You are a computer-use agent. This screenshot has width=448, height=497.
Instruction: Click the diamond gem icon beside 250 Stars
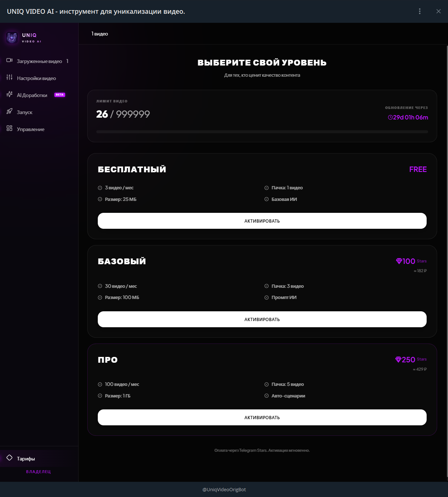[398, 359]
